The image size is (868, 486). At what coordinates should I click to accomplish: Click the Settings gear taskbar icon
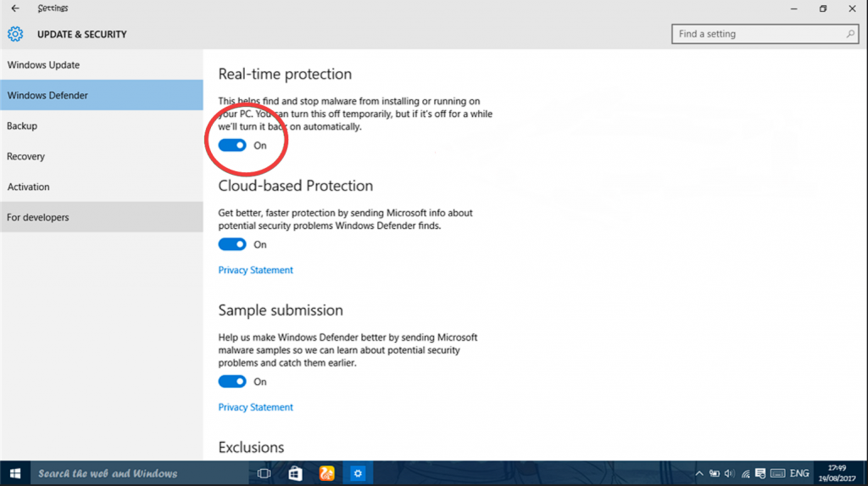click(x=358, y=473)
